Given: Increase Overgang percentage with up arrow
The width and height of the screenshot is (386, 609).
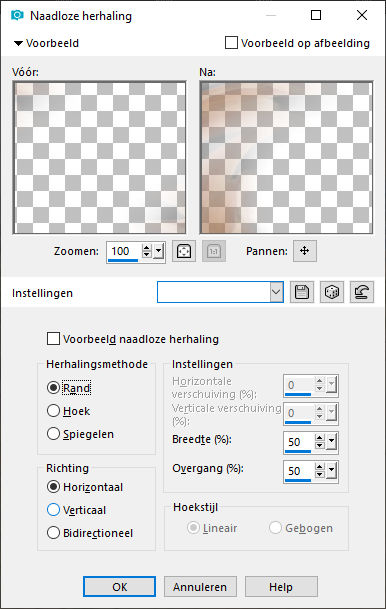Looking at the screenshot, I should pyautogui.click(x=320, y=467).
